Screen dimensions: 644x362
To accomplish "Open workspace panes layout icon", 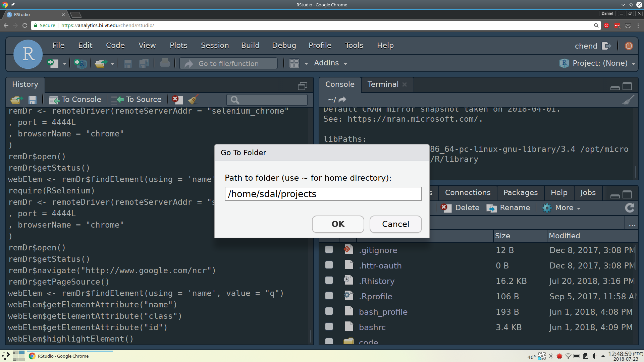I will 294,63.
